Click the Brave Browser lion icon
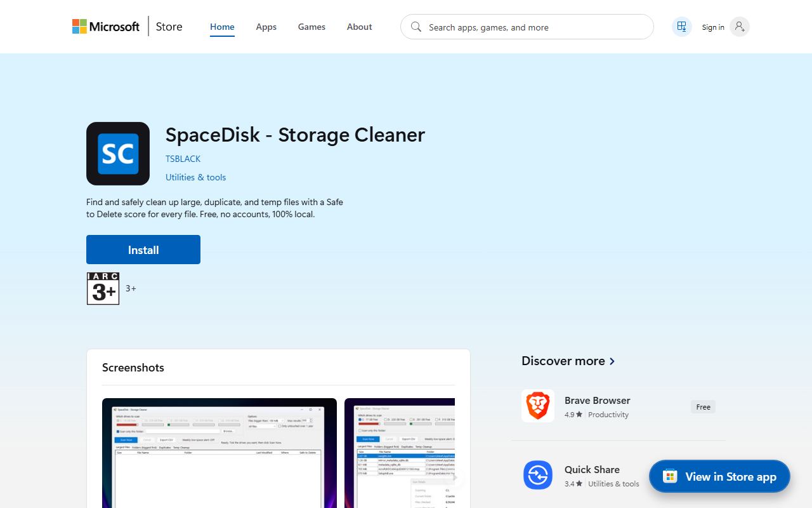Viewport: 812px width, 508px height. tap(538, 406)
